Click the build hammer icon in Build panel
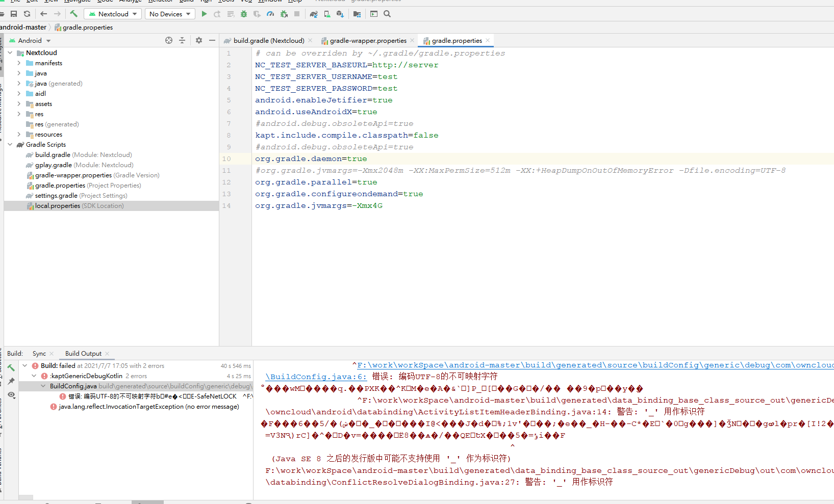 tap(11, 367)
